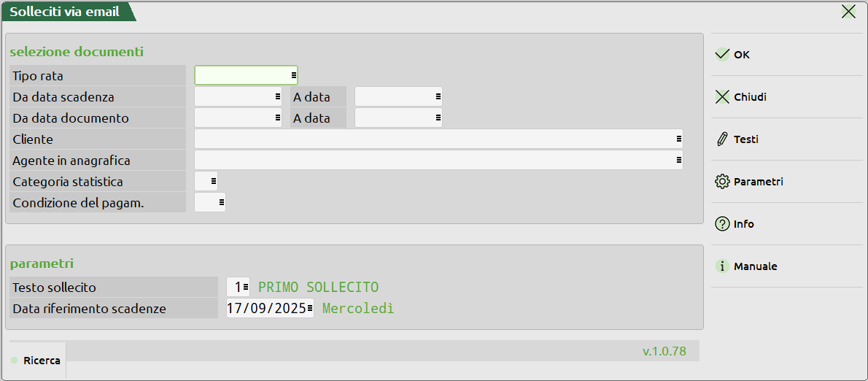Open Parametri via the gear icon
The image size is (868, 381).
[x=722, y=182]
